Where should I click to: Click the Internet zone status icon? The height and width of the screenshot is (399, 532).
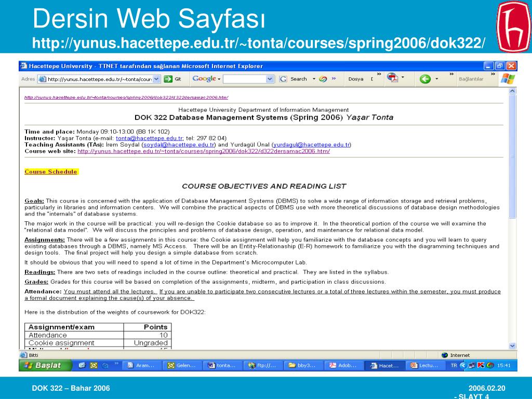click(x=445, y=355)
